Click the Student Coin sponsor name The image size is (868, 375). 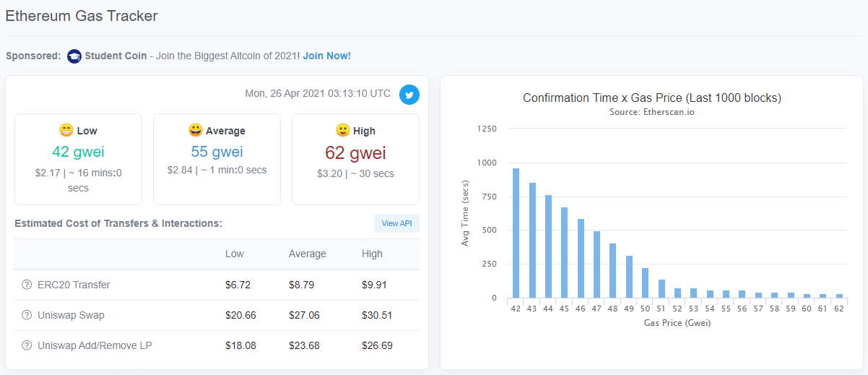click(116, 56)
